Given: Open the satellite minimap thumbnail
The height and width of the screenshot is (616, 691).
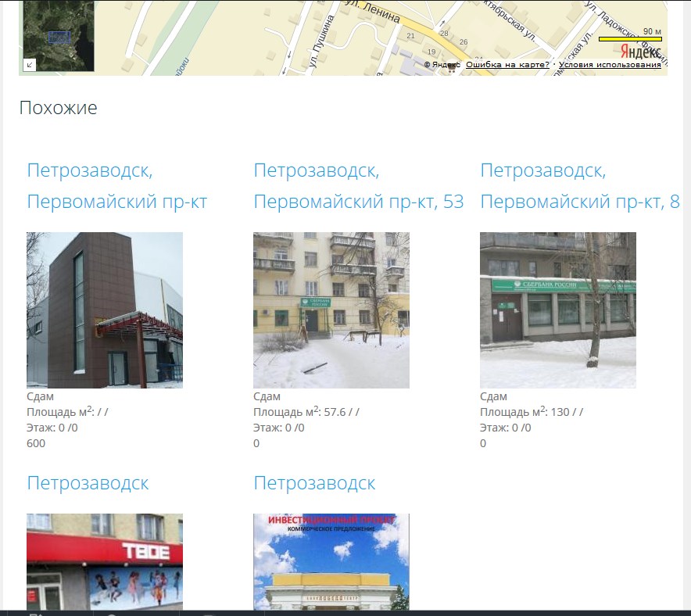Looking at the screenshot, I should [59, 36].
